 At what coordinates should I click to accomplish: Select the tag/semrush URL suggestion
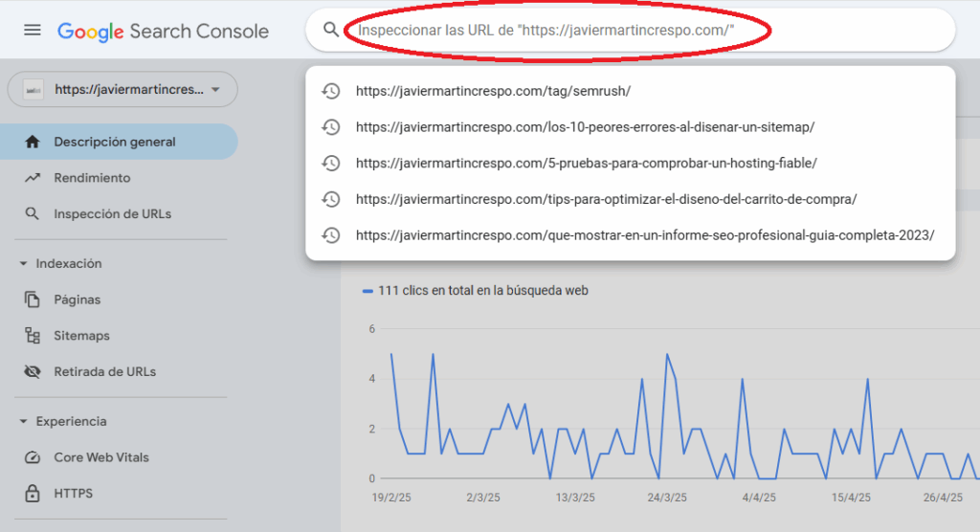coord(493,91)
